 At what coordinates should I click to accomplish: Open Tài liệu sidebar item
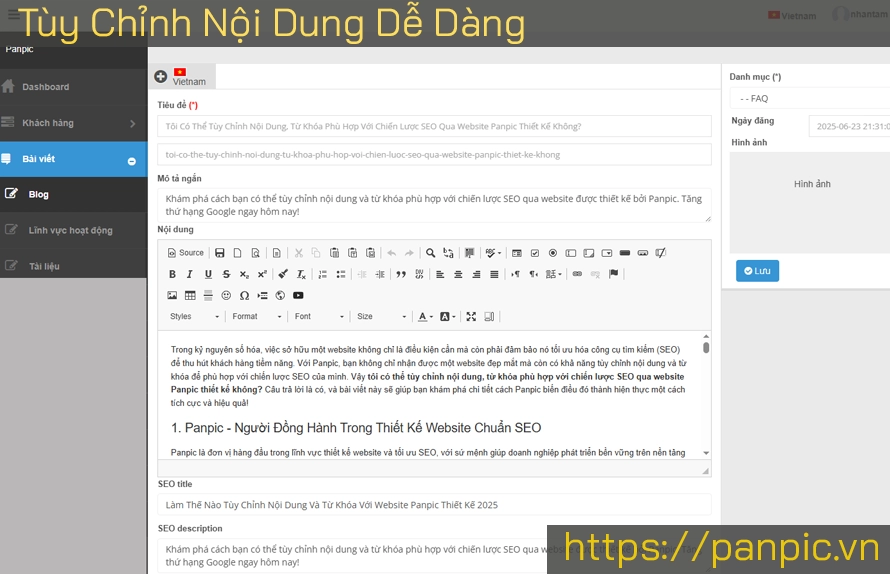point(73,266)
